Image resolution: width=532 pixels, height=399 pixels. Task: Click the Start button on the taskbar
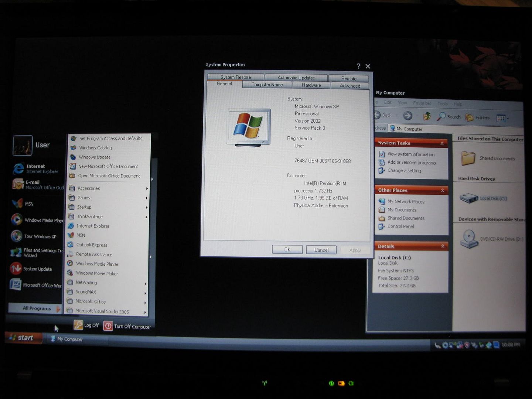pyautogui.click(x=23, y=338)
